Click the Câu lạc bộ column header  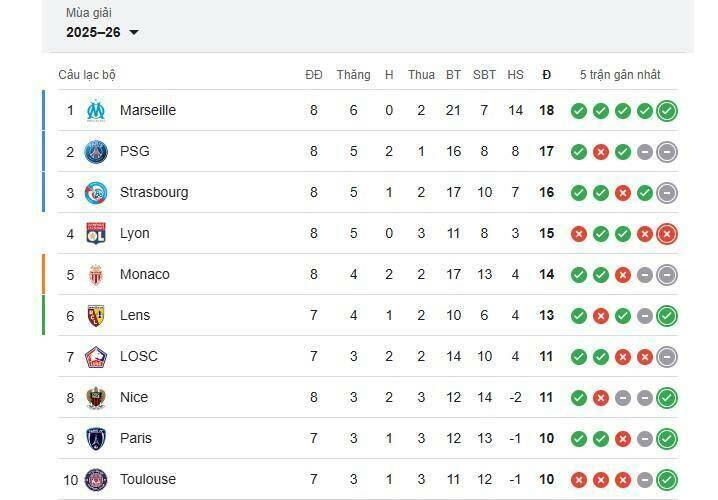coord(87,75)
